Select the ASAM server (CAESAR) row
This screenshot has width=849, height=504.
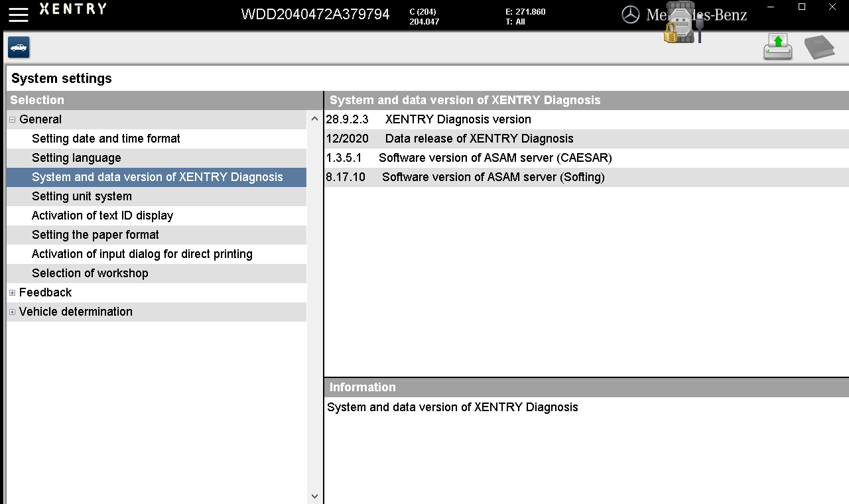click(586, 158)
